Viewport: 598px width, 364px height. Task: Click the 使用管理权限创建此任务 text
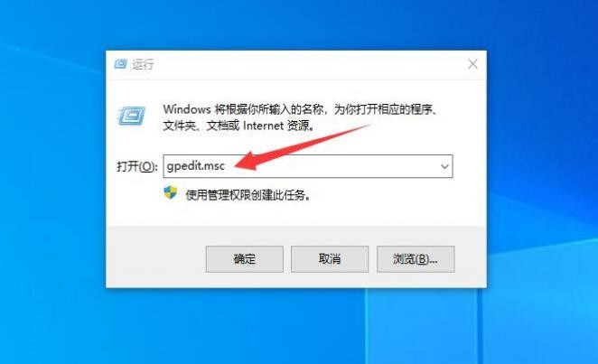[x=248, y=195]
